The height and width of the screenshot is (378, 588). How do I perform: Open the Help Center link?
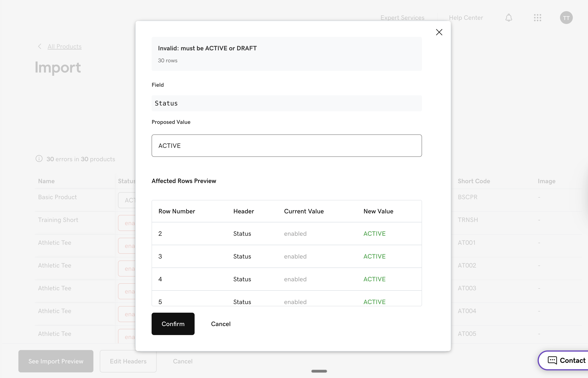[x=466, y=18]
